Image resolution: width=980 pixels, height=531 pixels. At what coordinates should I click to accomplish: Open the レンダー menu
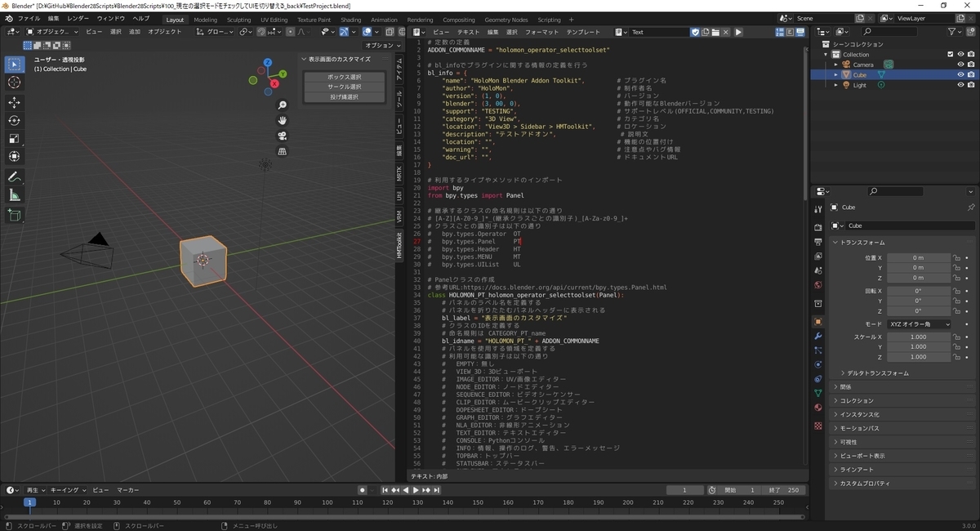click(x=78, y=18)
